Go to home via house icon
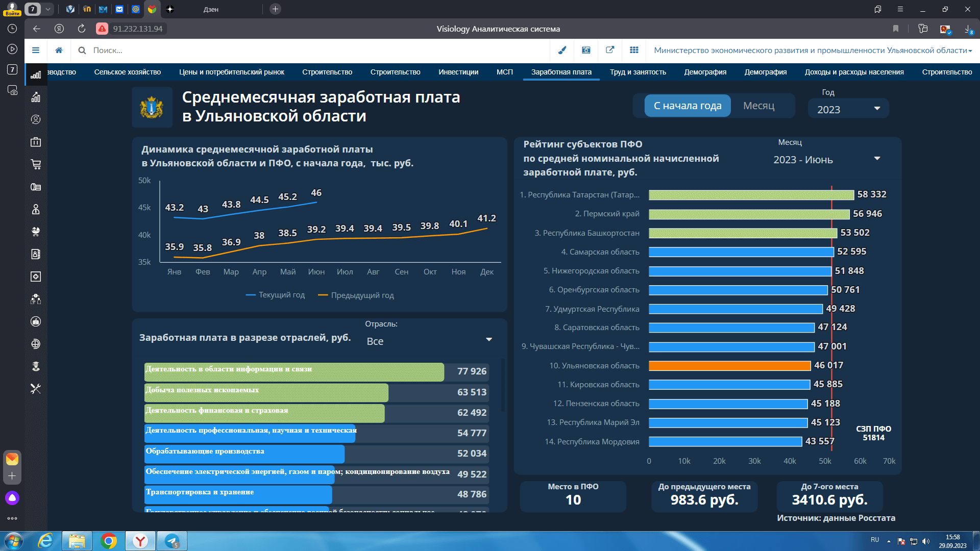The image size is (980, 551). click(x=59, y=50)
